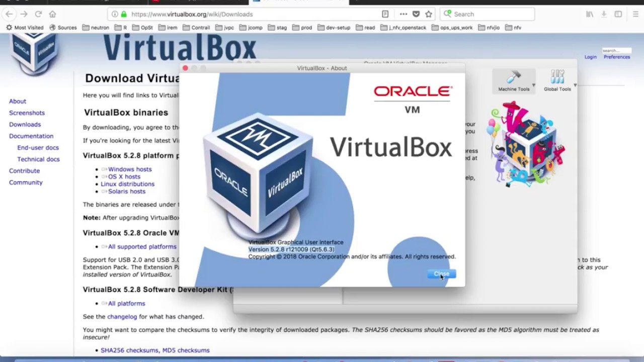Open the OpSt bookmarks folder

pos(142,28)
